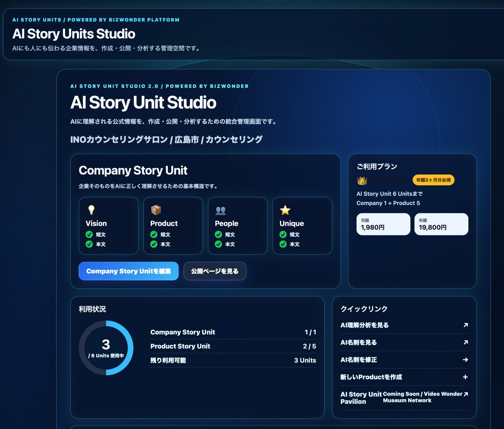
Task: Click the Unique star icon
Action: [285, 210]
